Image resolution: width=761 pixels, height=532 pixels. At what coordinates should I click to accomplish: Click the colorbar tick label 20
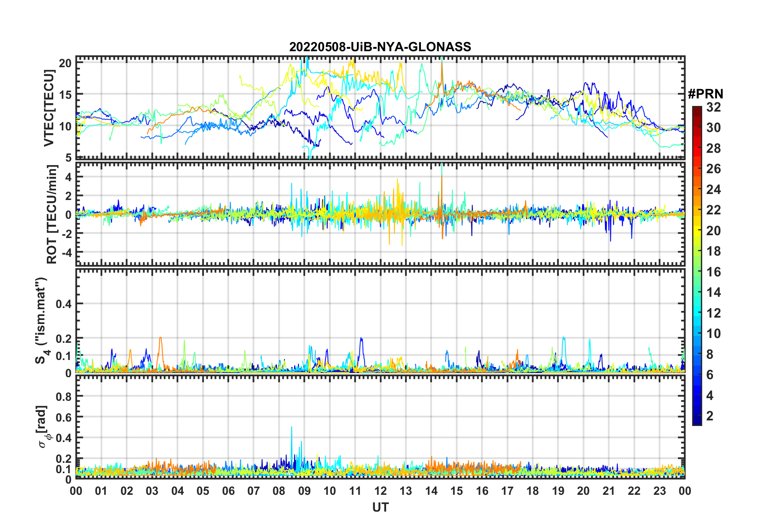coord(713,231)
